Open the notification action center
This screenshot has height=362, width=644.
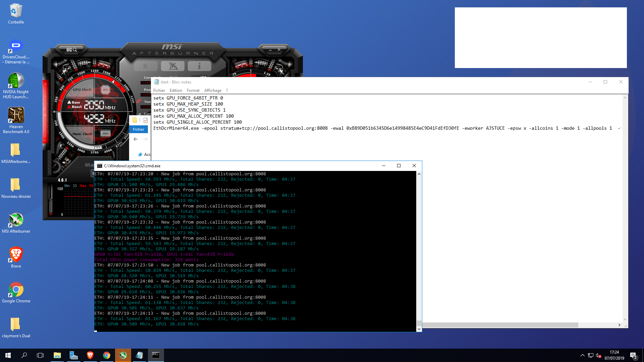tap(633, 355)
